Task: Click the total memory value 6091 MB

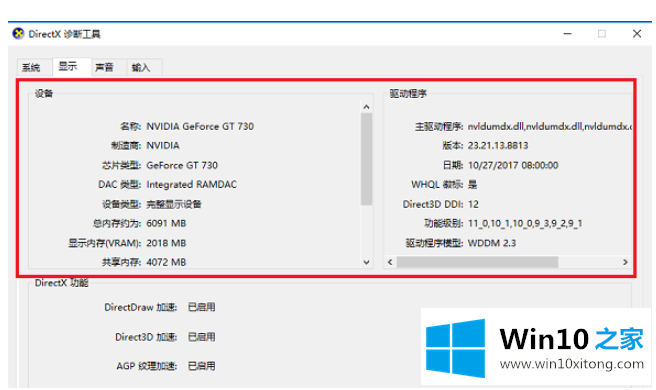Action: click(166, 223)
